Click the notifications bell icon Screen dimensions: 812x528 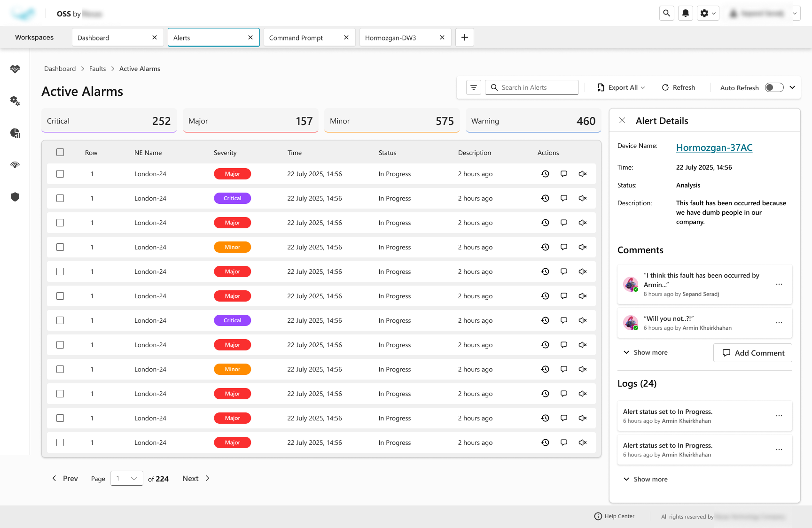coord(686,14)
